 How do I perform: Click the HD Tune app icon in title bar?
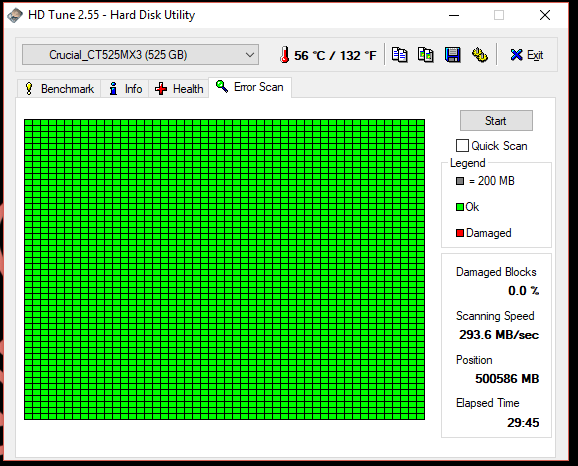(x=15, y=15)
